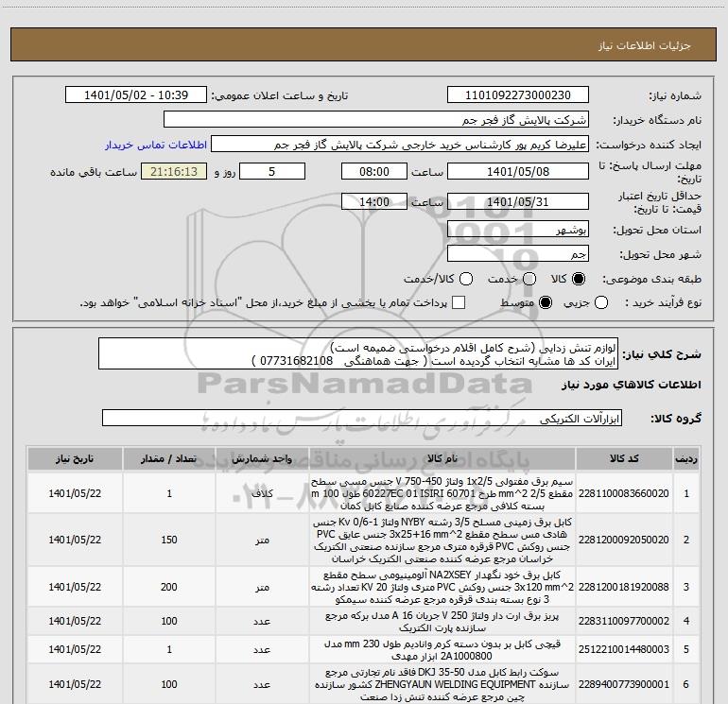This screenshot has height=704, width=728.
Task: Click item code 2283110097700002
Action: pos(624,621)
